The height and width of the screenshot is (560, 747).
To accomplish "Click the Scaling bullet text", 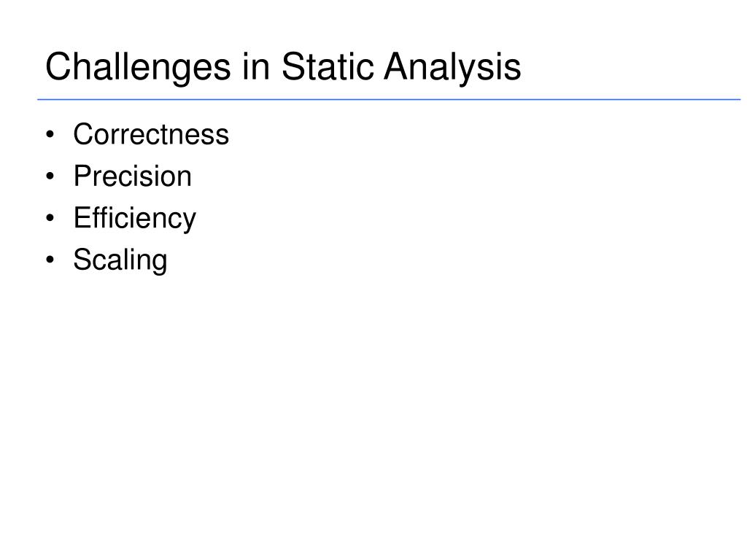I will (120, 260).
